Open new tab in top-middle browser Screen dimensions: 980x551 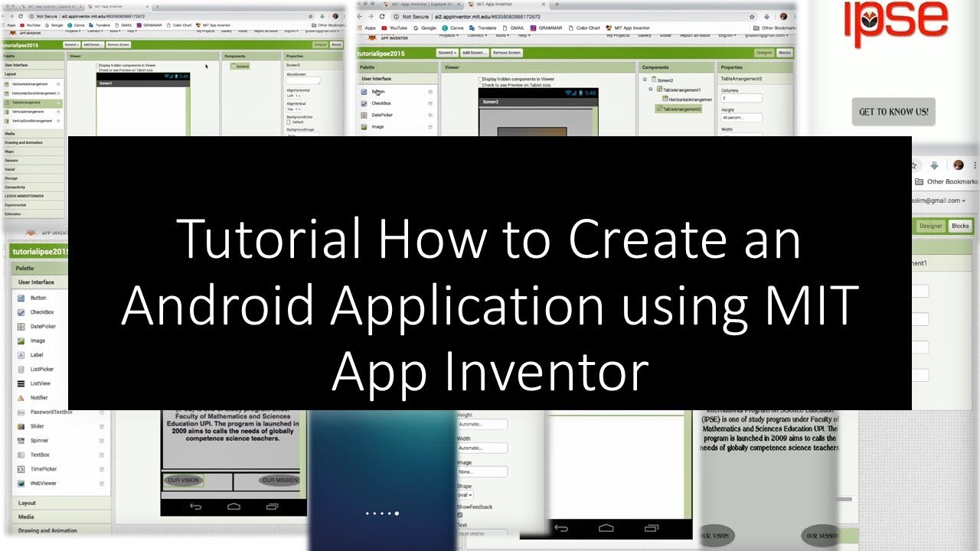click(x=557, y=4)
